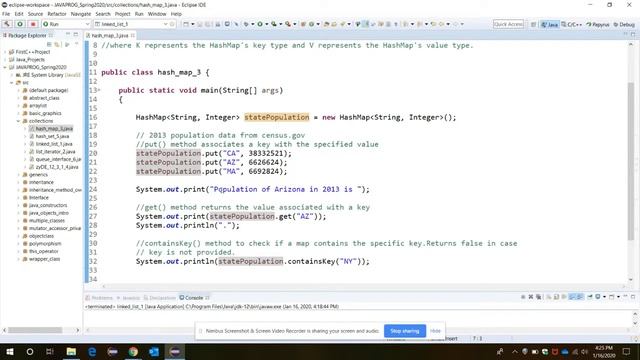The height and width of the screenshot is (360, 640).
Task: Click the Open Perspective icon
Action: click(533, 24)
